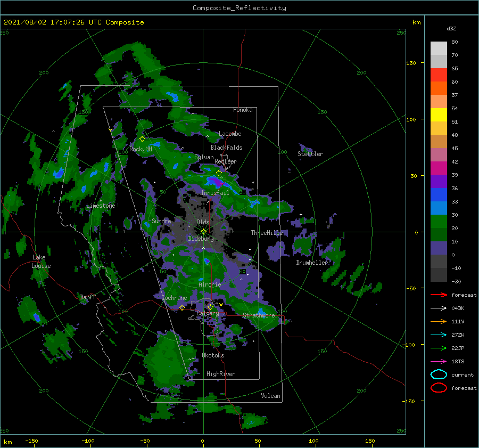The height and width of the screenshot is (448, 479).
Task: Click the Drumheller map label
Action: (x=312, y=263)
